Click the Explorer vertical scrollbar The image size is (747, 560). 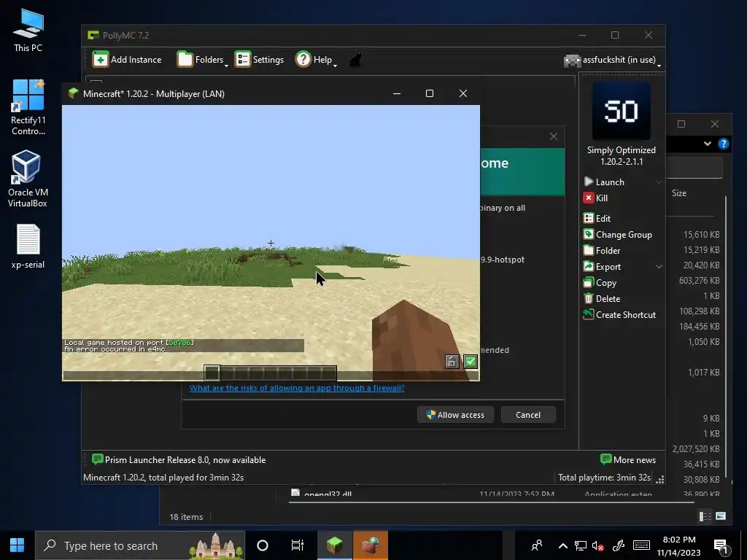coord(726,335)
